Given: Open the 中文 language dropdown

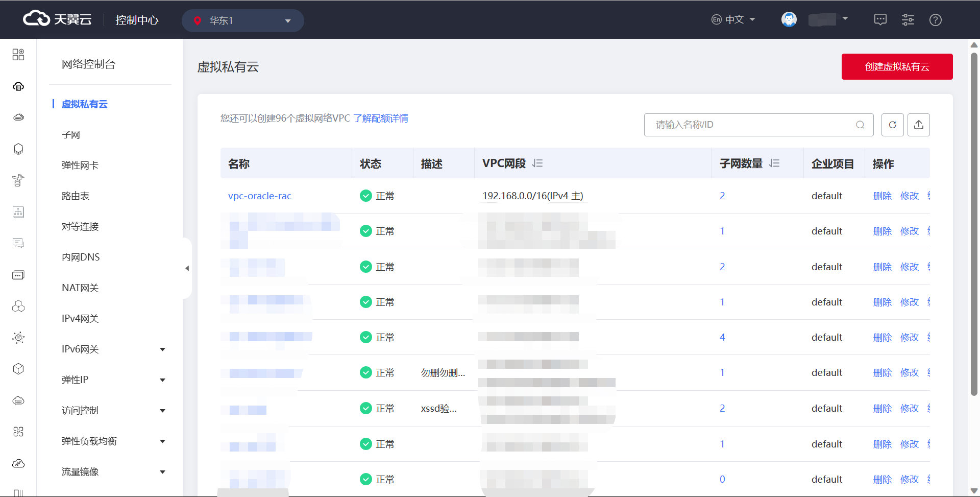Looking at the screenshot, I should (733, 20).
